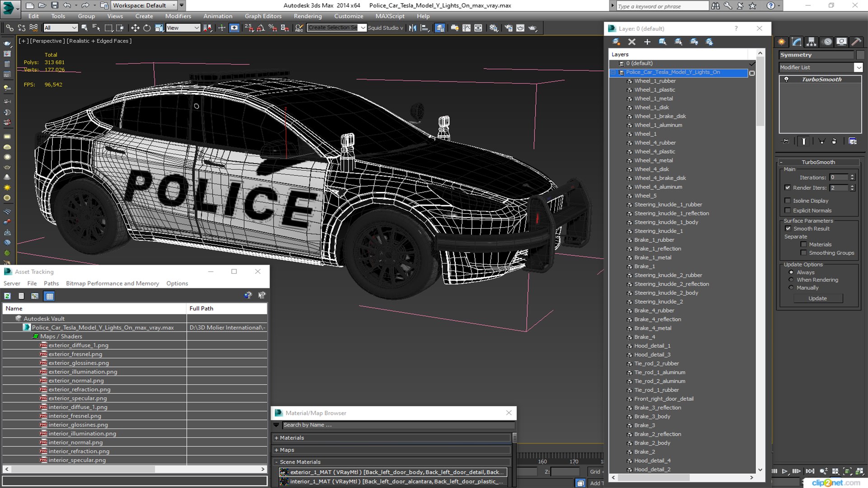
Task: Click the Align tool icon
Action: (x=425, y=28)
